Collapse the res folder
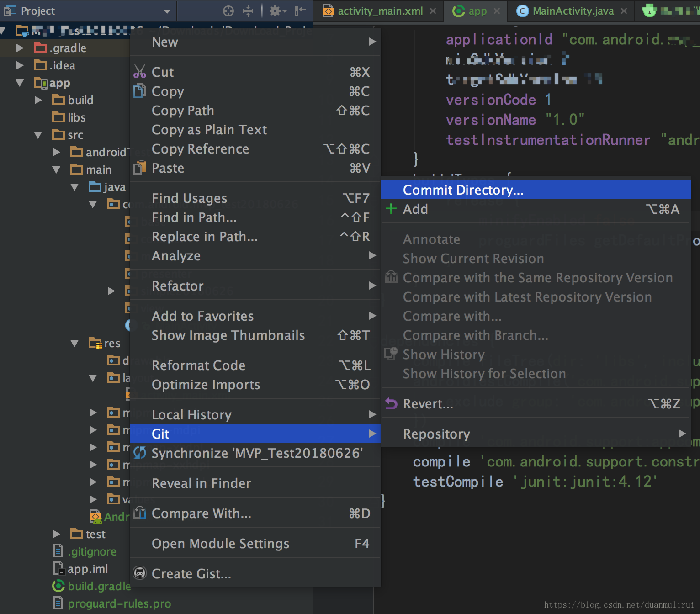The height and width of the screenshot is (614, 700). (x=74, y=343)
